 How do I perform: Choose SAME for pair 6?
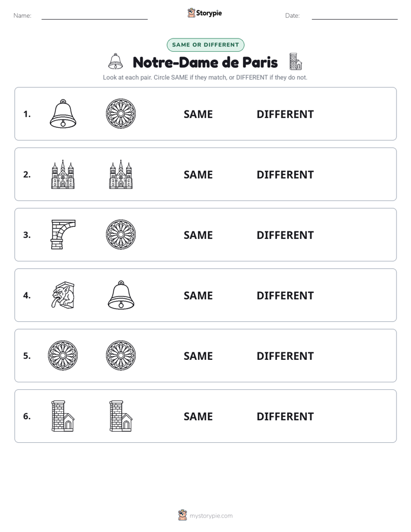(198, 416)
